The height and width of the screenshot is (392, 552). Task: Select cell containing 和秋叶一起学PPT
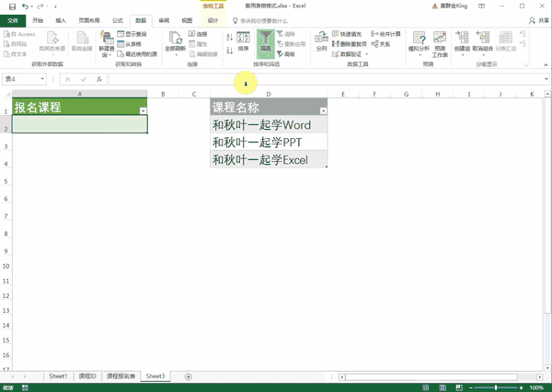tap(268, 143)
